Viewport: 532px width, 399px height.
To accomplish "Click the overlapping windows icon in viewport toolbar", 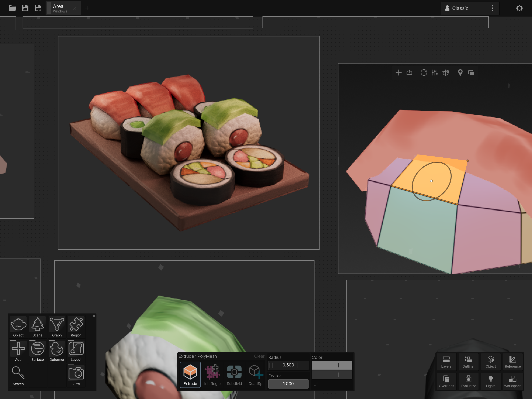I will click(471, 73).
